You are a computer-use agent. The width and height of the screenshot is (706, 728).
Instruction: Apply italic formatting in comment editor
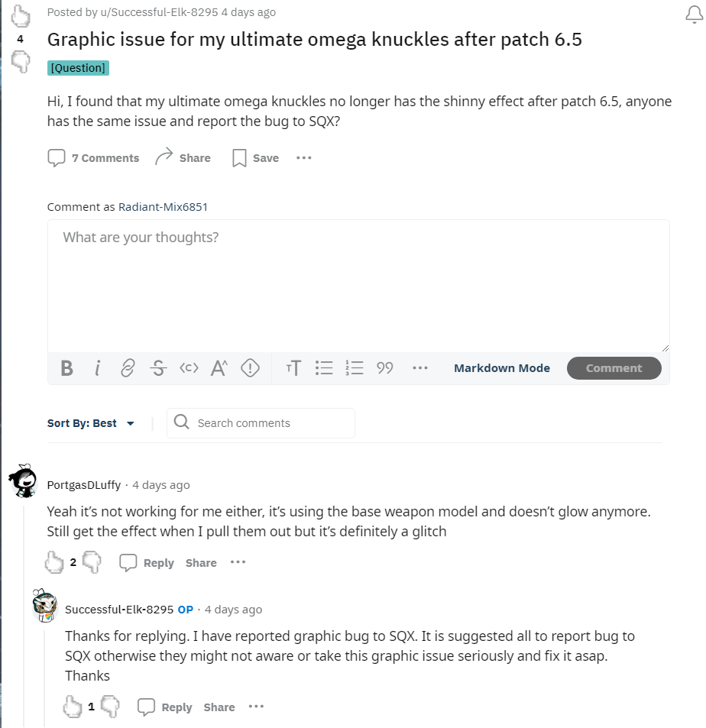(98, 368)
